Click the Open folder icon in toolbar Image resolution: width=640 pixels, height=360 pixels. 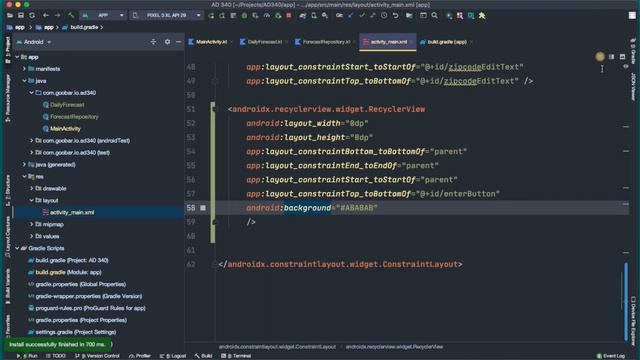(9, 16)
